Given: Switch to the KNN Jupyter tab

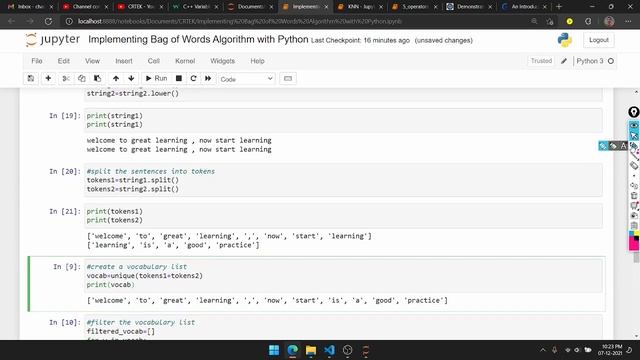Looking at the screenshot, I should (x=360, y=7).
